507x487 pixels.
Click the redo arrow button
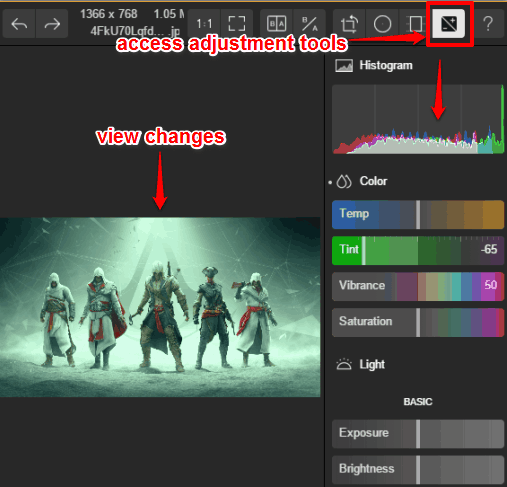coord(52,24)
